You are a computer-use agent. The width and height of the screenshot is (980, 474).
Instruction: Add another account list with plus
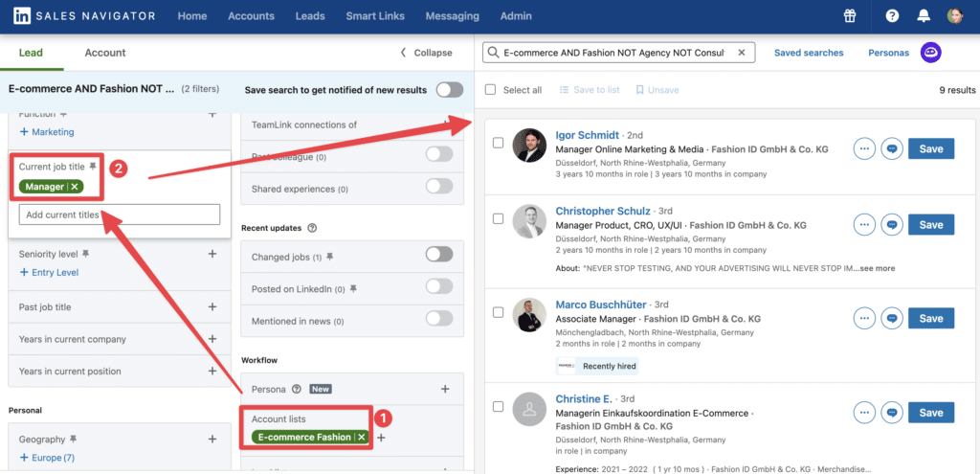(x=381, y=438)
